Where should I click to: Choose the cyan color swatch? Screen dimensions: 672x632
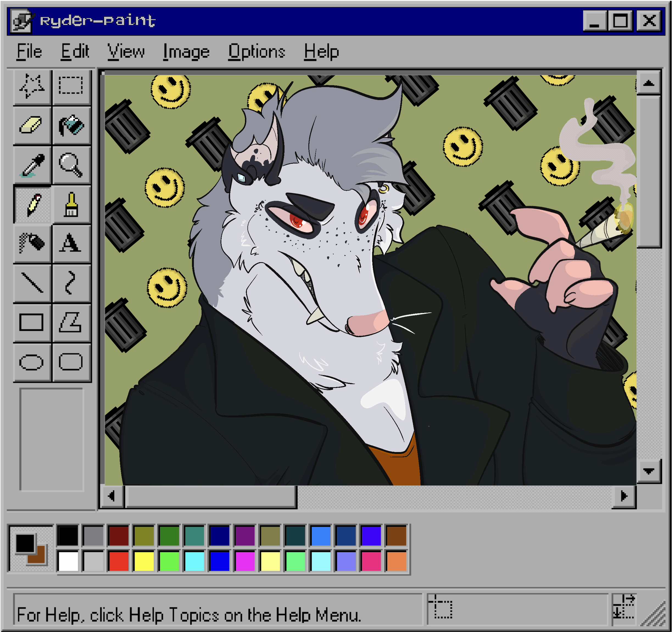click(x=194, y=561)
